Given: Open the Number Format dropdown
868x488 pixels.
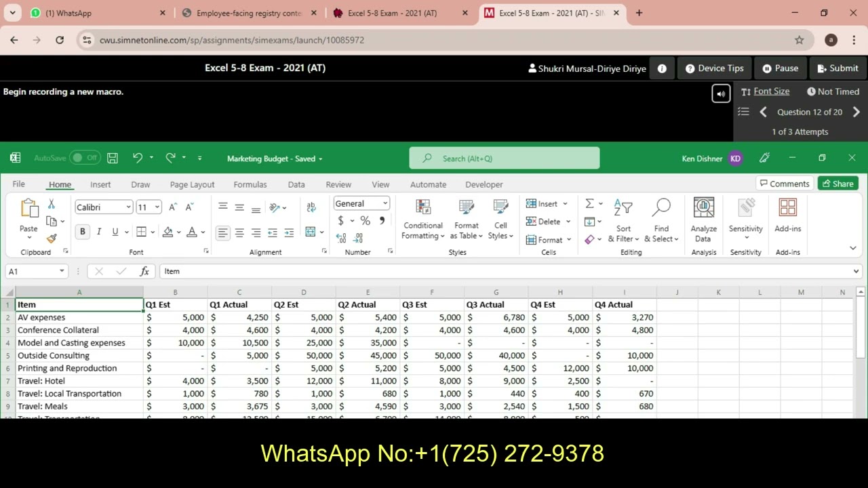Looking at the screenshot, I should coord(385,203).
